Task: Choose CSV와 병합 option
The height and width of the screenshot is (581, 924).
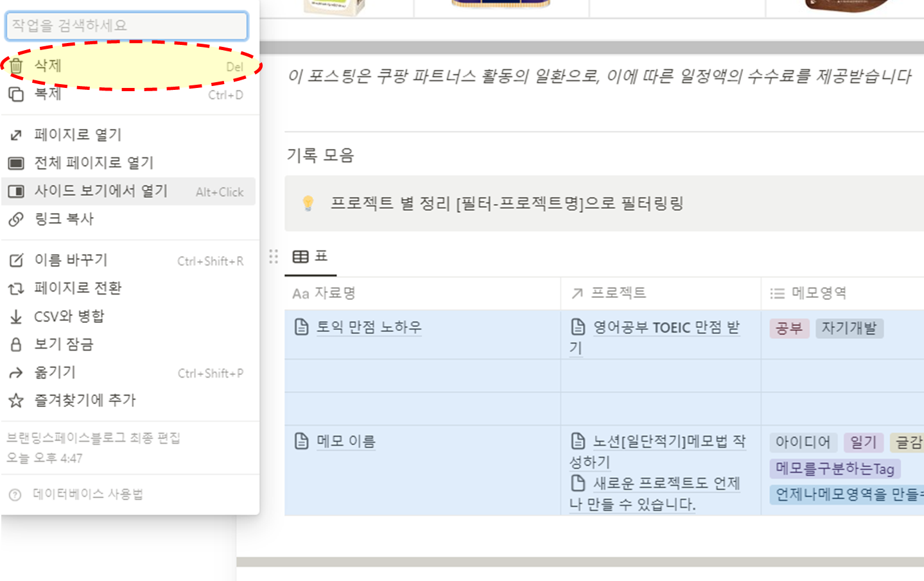Action: tap(128, 317)
